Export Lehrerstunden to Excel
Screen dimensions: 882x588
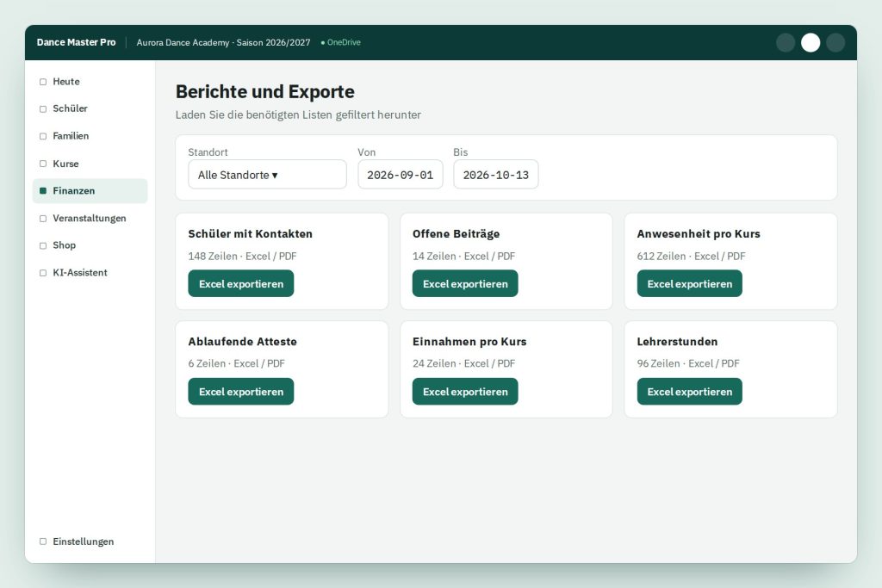tap(690, 392)
